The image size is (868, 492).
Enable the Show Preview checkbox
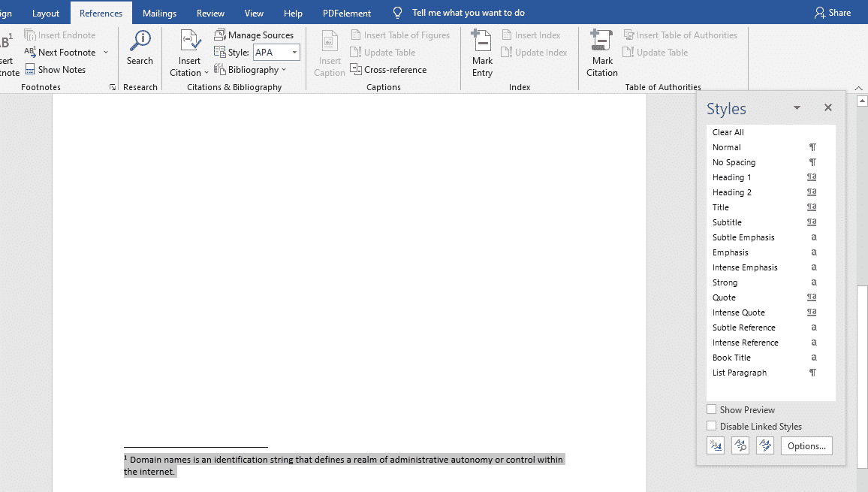point(710,409)
